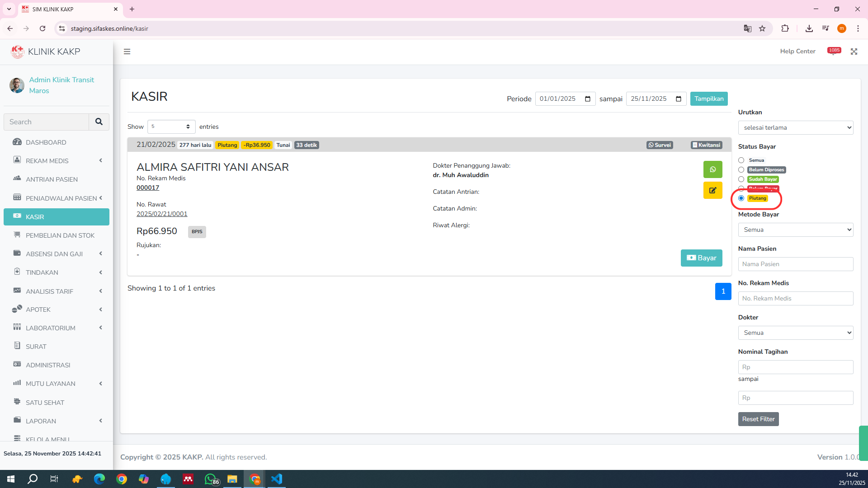Open the Metode Bayar dropdown
Image resolution: width=868 pixels, height=488 pixels.
click(795, 230)
